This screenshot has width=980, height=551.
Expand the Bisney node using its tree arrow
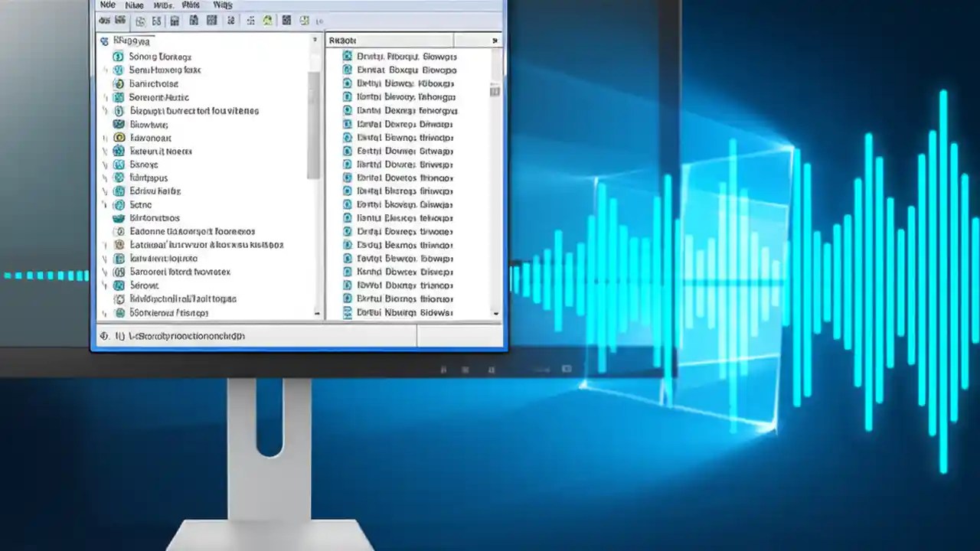[x=104, y=164]
